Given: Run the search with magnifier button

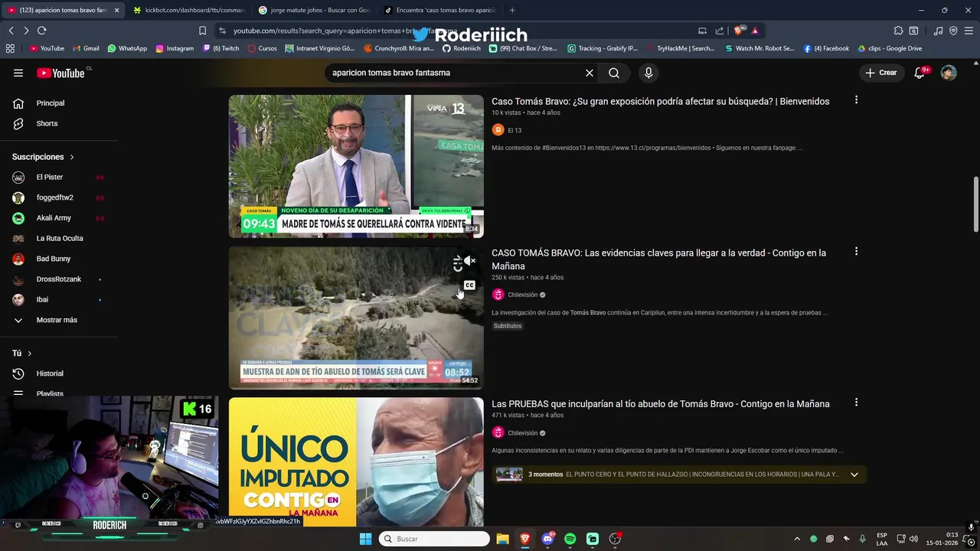Looking at the screenshot, I should pos(614,73).
